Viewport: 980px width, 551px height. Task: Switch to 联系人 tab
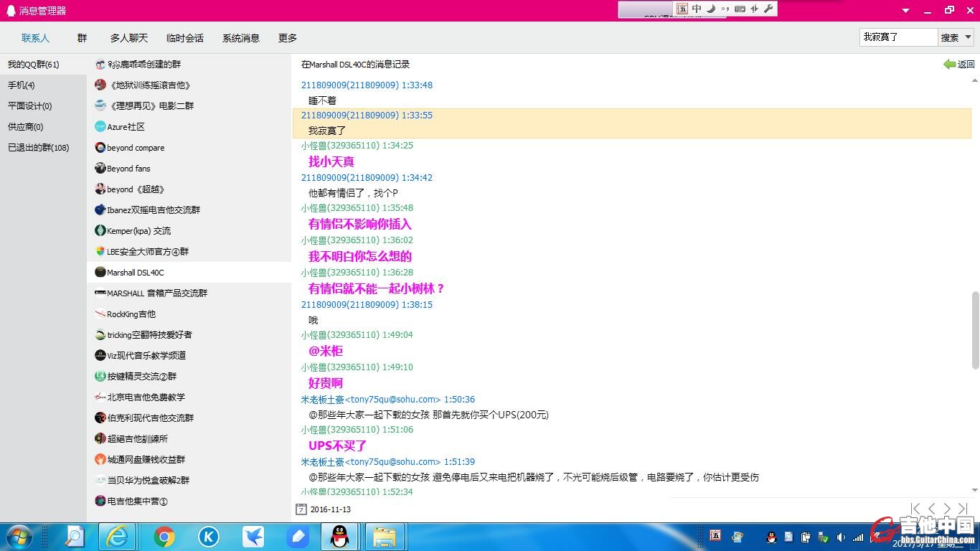35,38
